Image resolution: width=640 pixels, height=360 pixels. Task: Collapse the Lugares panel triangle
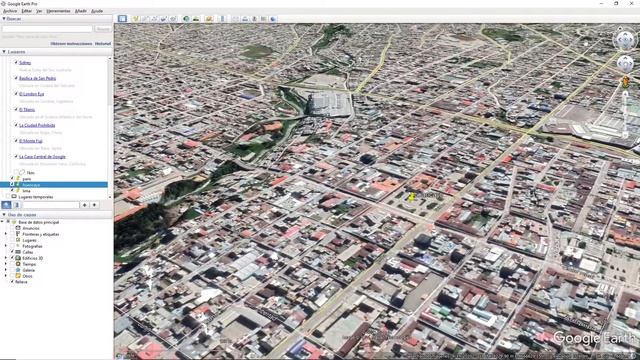click(x=4, y=52)
